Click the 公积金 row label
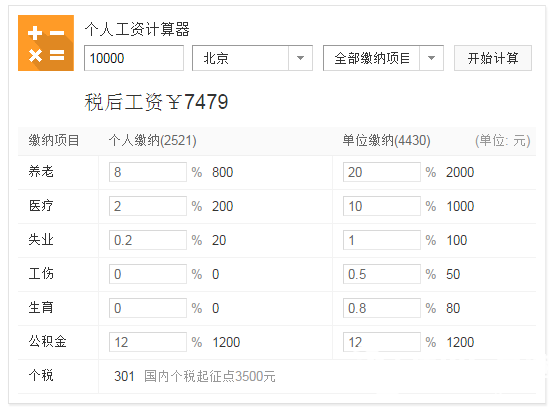Viewport: 557px width, 412px height. 47,342
